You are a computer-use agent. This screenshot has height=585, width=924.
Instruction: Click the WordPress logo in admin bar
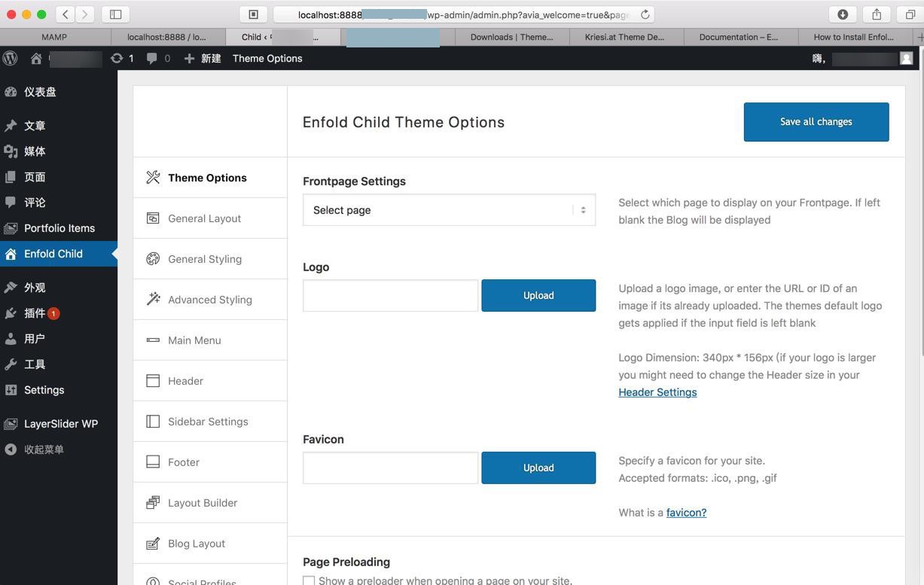11,58
